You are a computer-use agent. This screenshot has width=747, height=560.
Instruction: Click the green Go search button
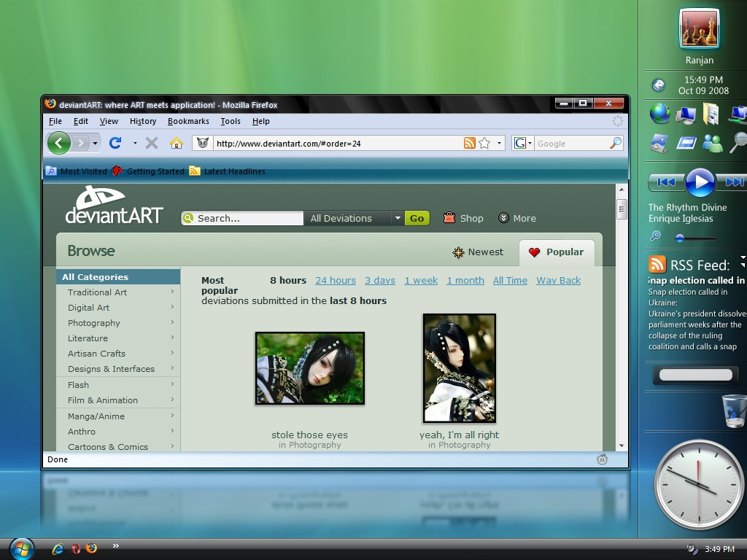[x=417, y=218]
